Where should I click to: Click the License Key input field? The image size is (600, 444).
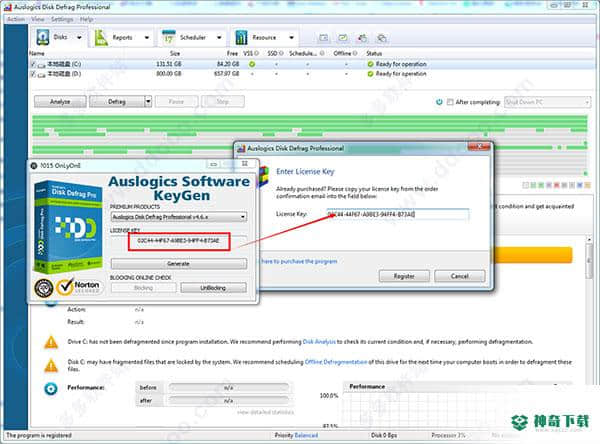[397, 214]
